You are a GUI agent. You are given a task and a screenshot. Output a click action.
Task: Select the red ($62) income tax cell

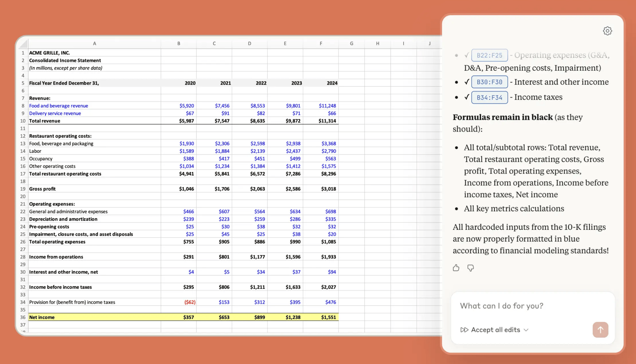(189, 302)
